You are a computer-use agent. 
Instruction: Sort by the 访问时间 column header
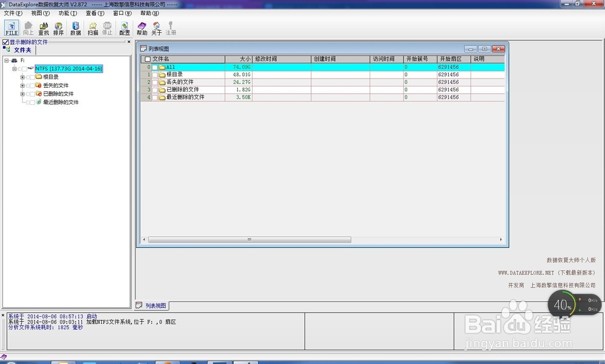[x=387, y=59]
